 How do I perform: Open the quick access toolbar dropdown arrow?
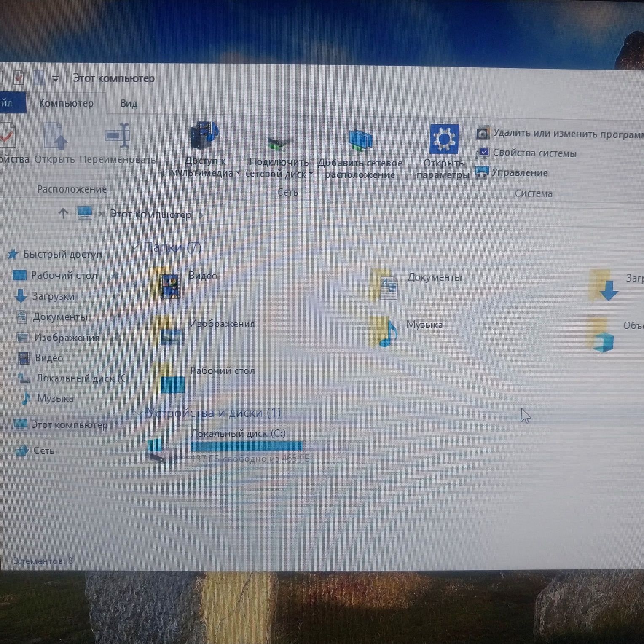tap(55, 78)
